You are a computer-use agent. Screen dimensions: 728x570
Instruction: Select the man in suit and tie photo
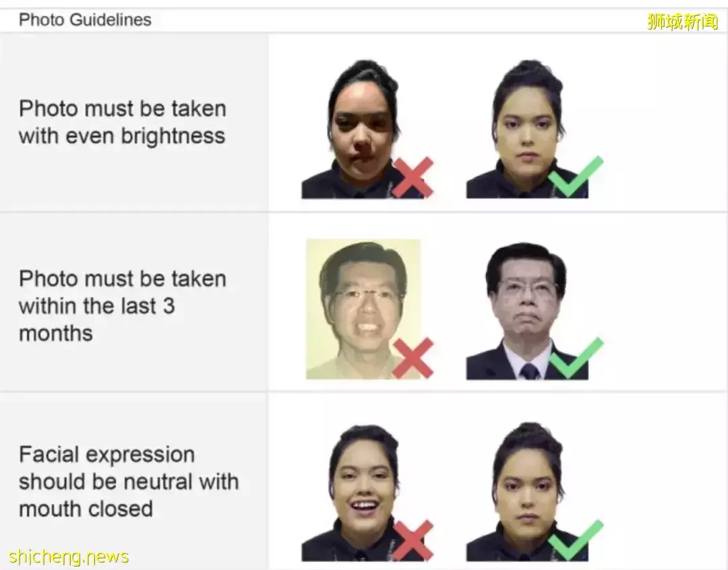[527, 311]
